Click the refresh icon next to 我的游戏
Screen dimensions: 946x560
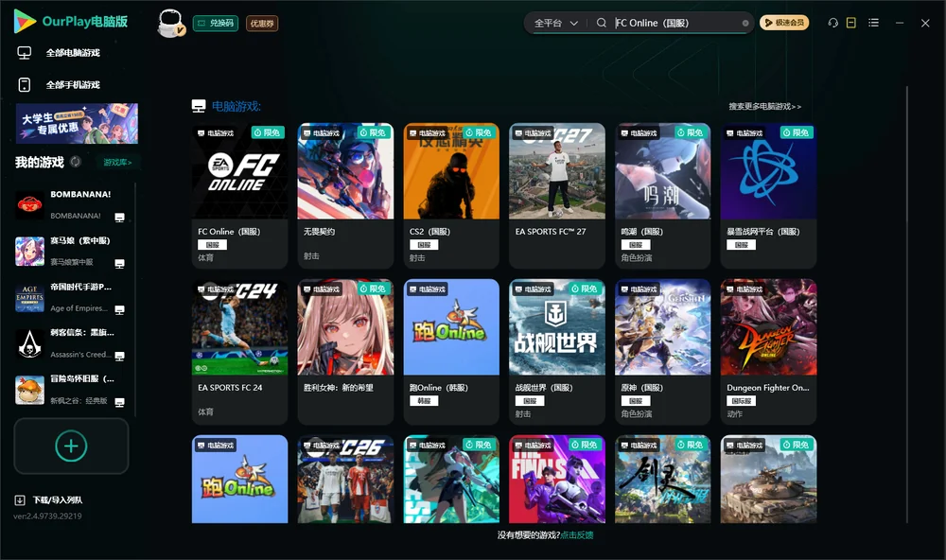pos(76,162)
